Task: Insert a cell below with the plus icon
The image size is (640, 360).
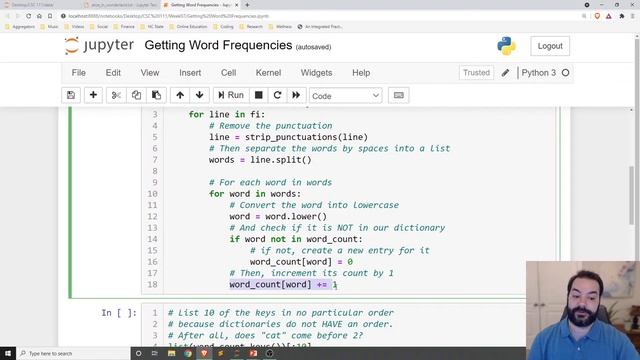Action: 93,95
